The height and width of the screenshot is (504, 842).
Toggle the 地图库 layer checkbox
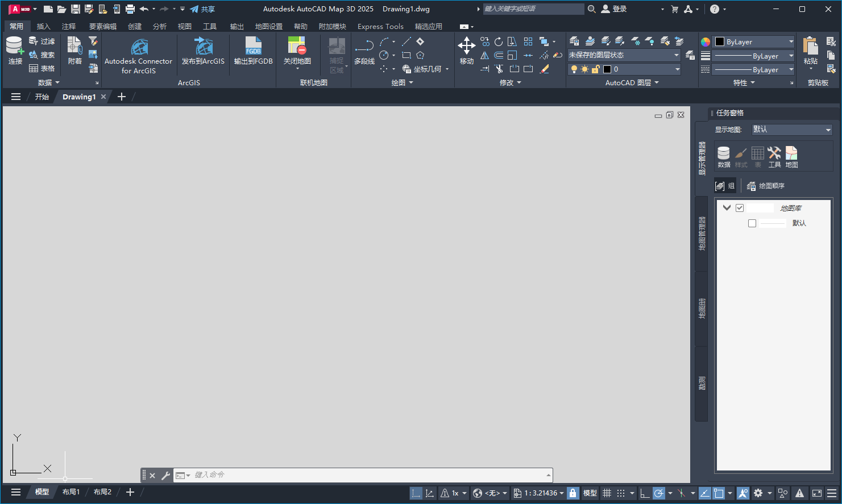[x=740, y=208]
